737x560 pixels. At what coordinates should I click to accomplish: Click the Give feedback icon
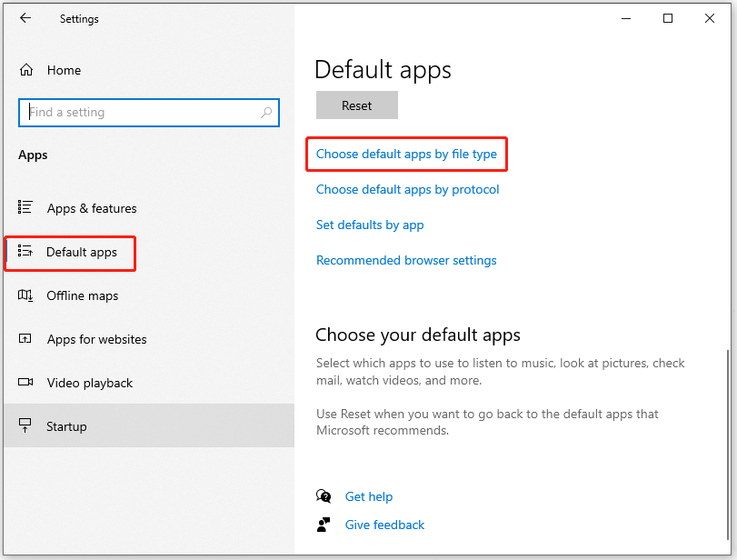(x=324, y=525)
